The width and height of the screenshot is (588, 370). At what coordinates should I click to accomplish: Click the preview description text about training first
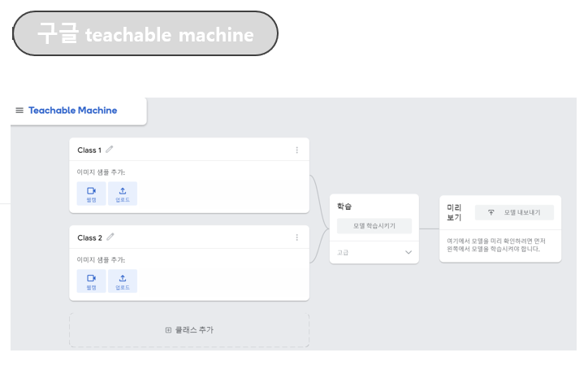pos(495,245)
